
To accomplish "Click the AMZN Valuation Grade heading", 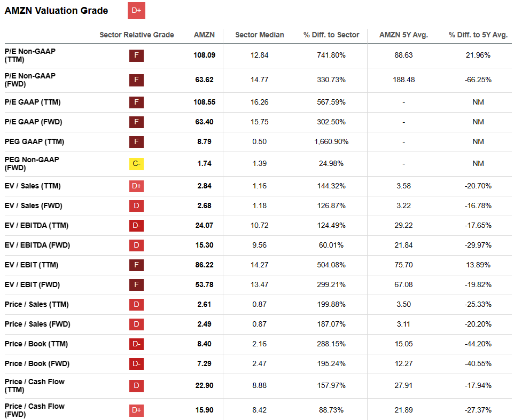I will click(x=56, y=11).
